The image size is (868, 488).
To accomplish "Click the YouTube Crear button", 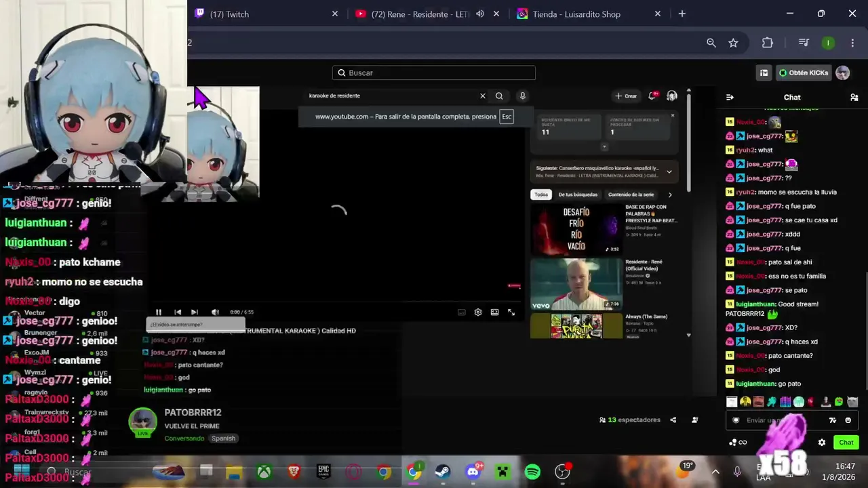I will coord(626,96).
